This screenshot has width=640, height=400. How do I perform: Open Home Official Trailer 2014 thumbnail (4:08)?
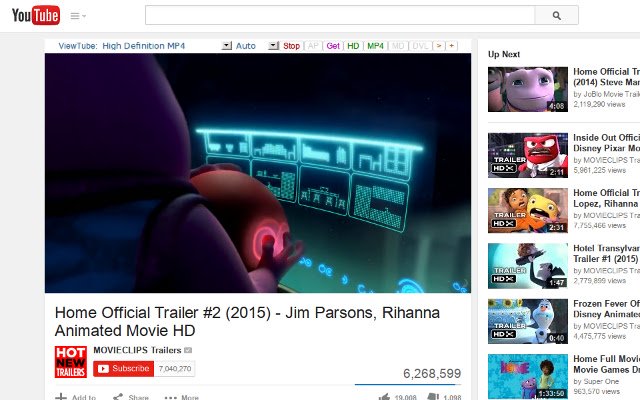(528, 89)
